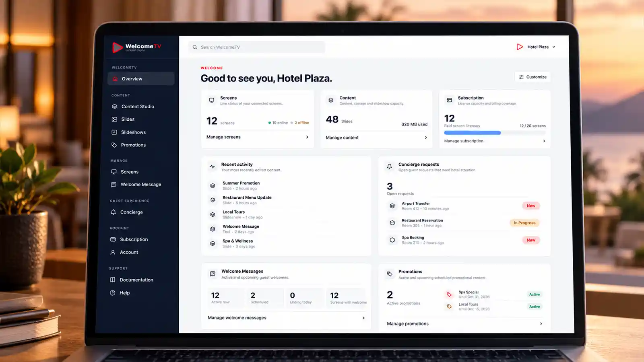This screenshot has height=362, width=644.
Task: Open Overview in the sidebar
Action: pyautogui.click(x=141, y=79)
